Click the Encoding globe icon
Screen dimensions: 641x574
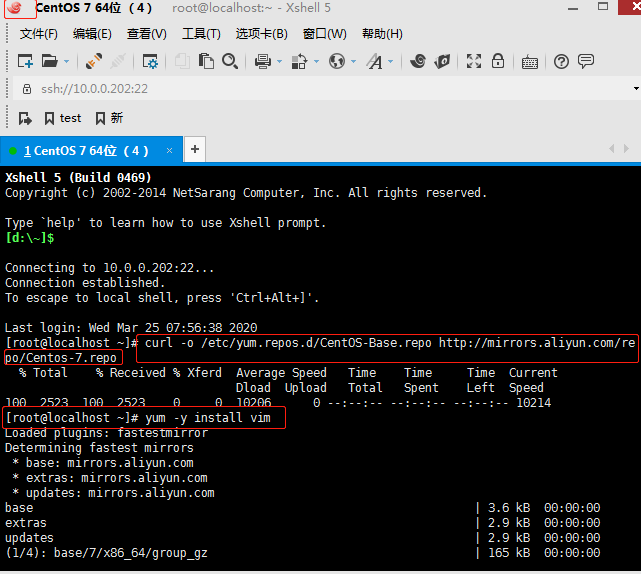coord(337,61)
